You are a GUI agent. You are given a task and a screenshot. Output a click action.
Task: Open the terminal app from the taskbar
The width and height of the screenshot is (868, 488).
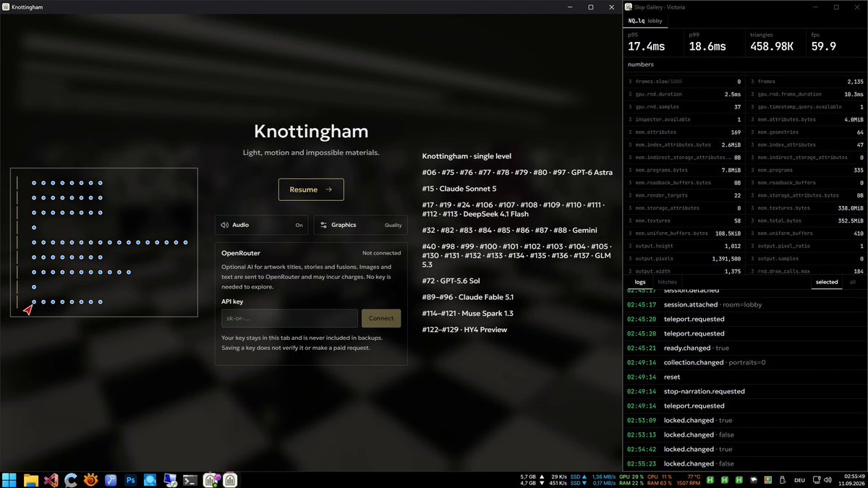[x=191, y=479]
